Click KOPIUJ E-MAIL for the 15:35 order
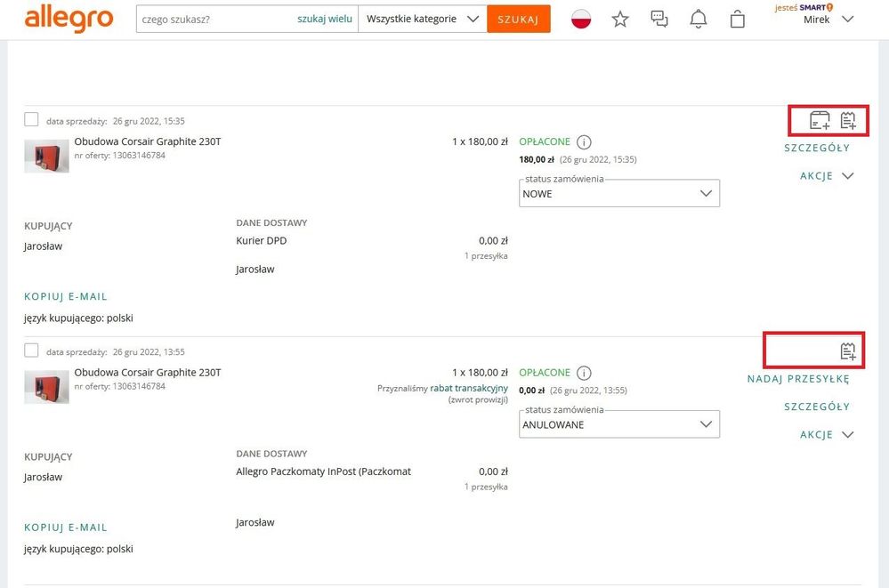This screenshot has width=889, height=588. tap(65, 296)
